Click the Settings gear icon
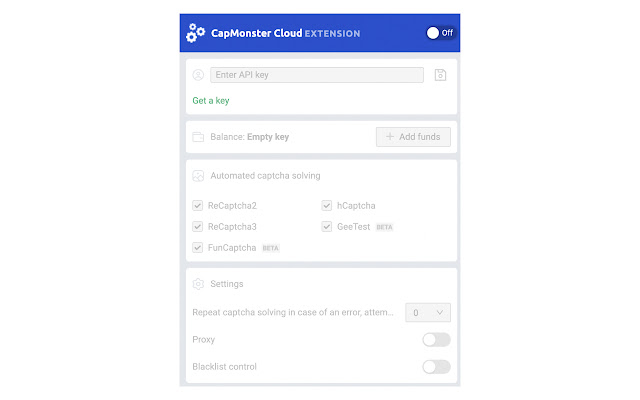This screenshot has width=640, height=400. click(198, 284)
